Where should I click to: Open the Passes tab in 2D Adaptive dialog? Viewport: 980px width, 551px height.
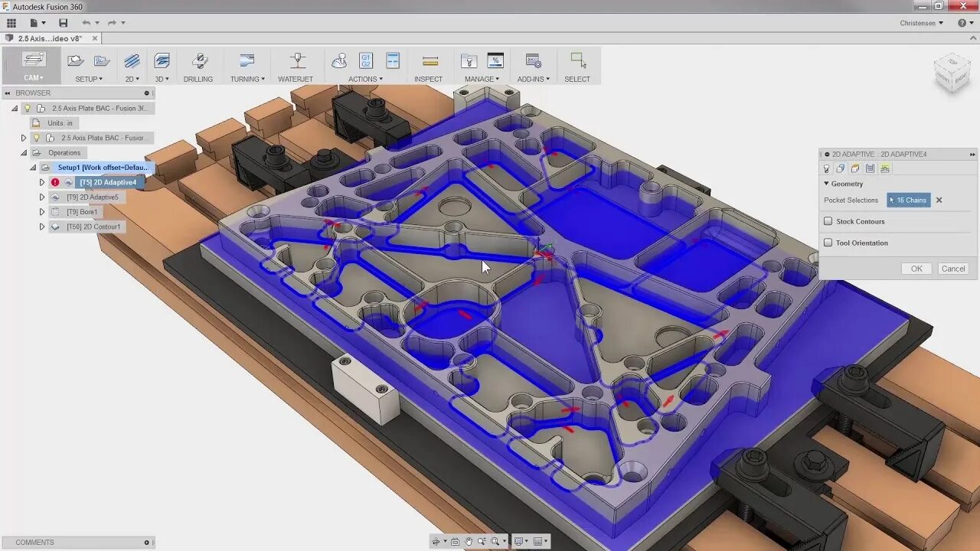871,168
